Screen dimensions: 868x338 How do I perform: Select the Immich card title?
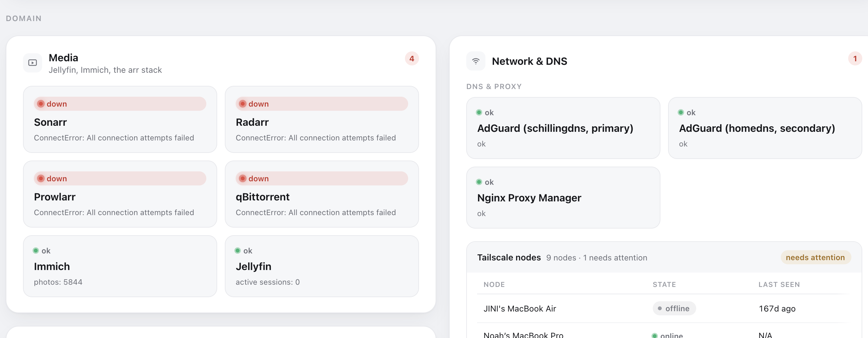[x=52, y=266]
